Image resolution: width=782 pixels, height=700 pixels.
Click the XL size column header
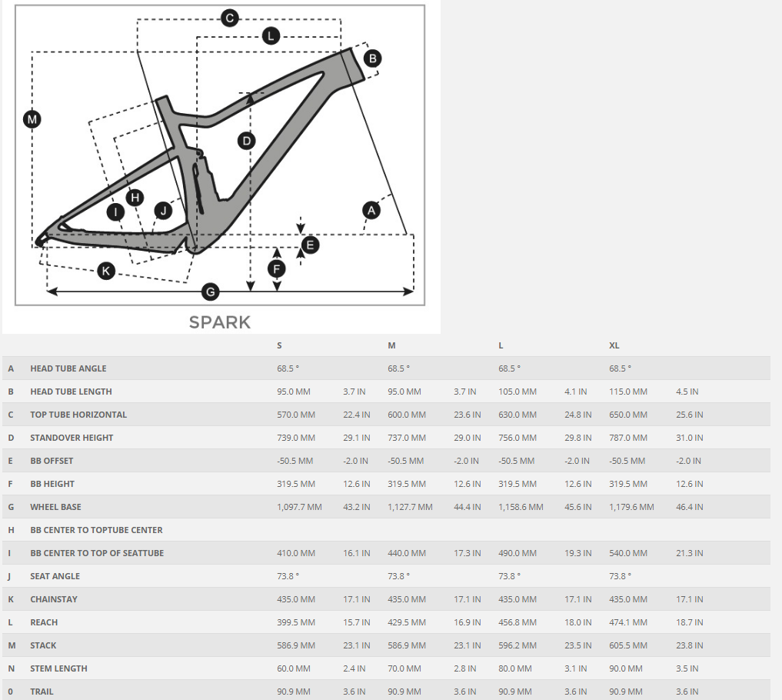(x=614, y=345)
